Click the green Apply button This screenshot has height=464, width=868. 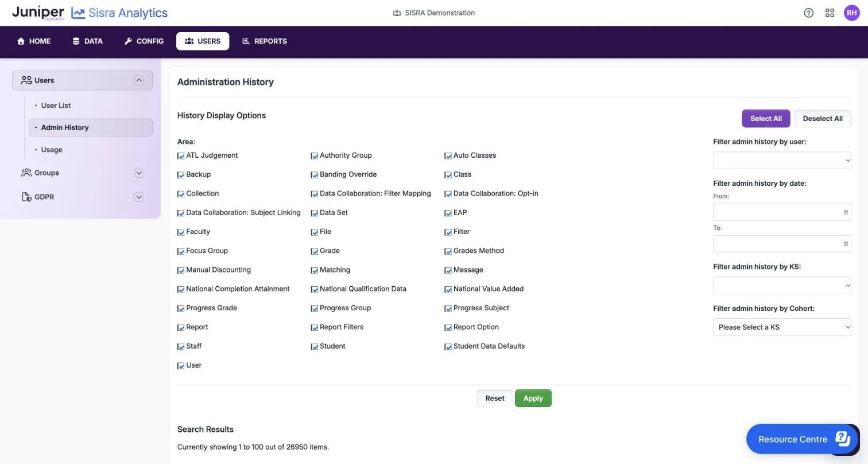pyautogui.click(x=533, y=398)
